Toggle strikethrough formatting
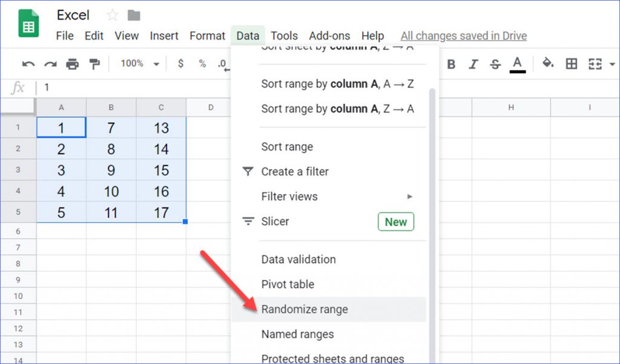The height and width of the screenshot is (364, 620). (x=495, y=63)
